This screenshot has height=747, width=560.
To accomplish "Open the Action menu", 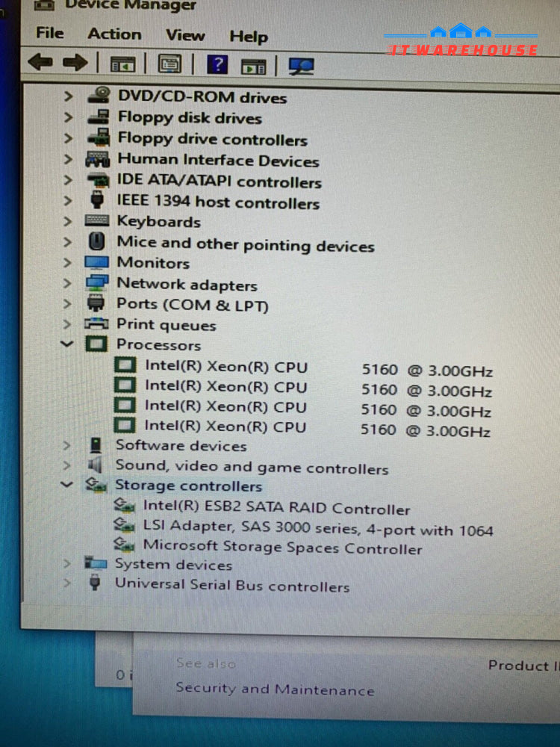I will coord(114,34).
